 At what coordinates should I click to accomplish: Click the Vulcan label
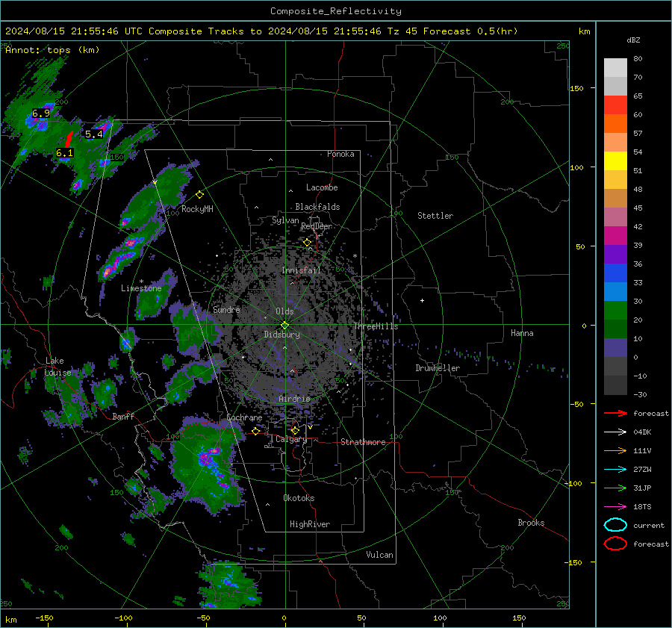pos(380,555)
